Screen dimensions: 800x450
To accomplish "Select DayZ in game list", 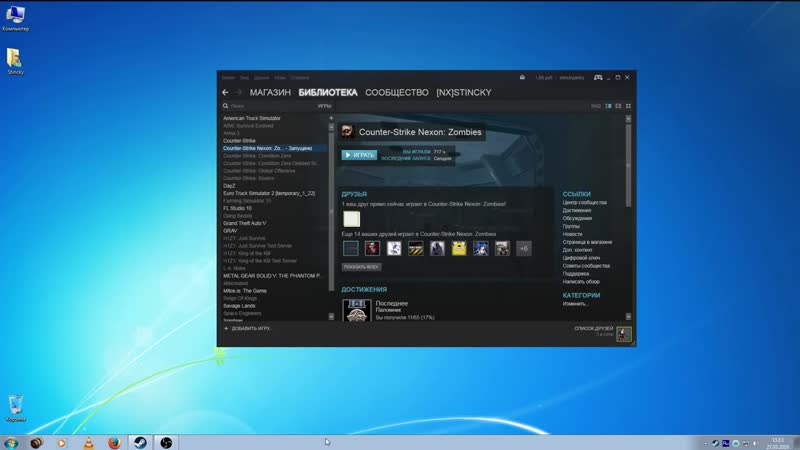I will pos(229,186).
